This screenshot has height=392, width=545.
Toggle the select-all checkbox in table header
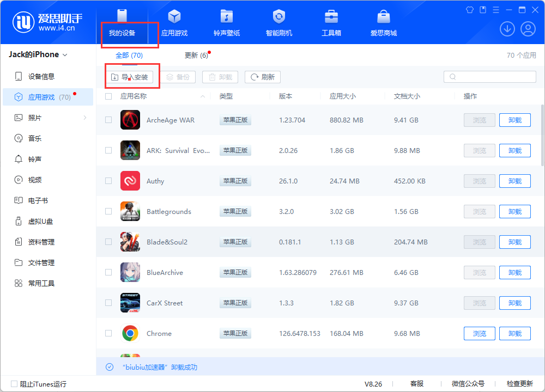point(108,96)
